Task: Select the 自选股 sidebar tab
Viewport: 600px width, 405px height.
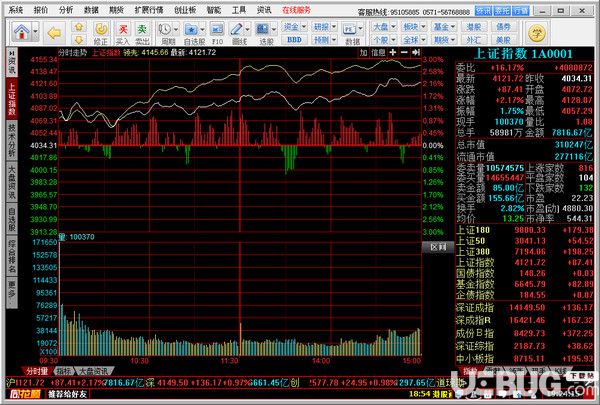Action: click(x=12, y=217)
